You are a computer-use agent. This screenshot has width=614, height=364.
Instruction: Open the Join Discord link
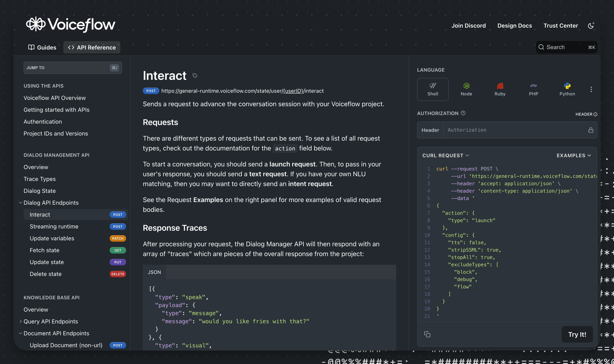[468, 26]
